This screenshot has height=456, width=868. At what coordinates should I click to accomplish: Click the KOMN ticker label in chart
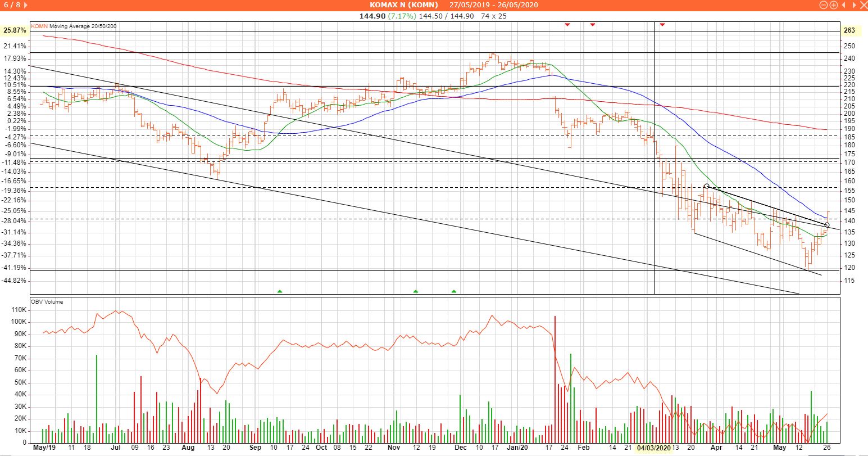(39, 26)
